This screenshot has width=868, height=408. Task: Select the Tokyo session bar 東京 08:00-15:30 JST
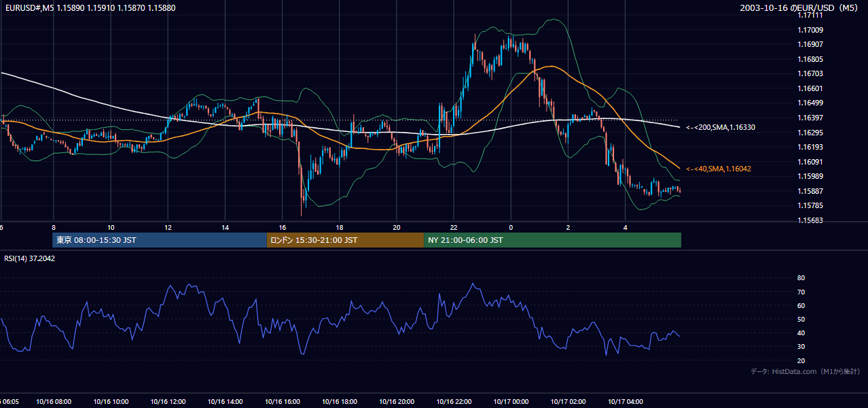pyautogui.click(x=160, y=240)
